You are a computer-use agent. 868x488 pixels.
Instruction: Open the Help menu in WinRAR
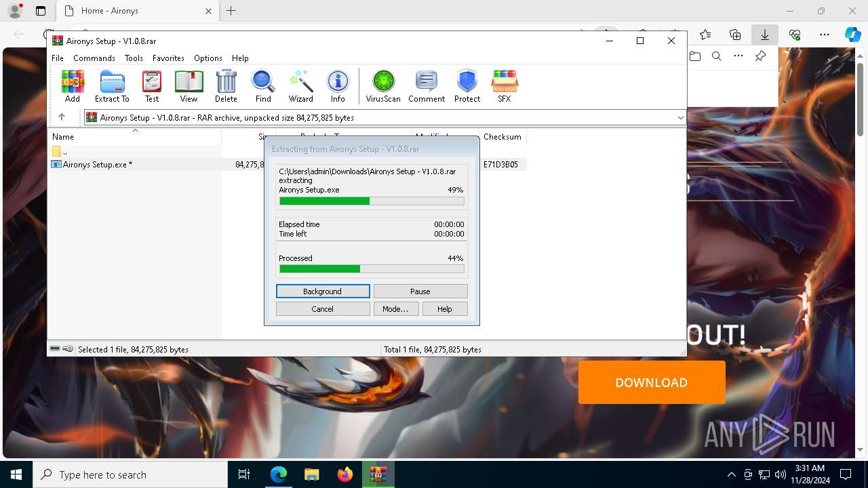[240, 58]
